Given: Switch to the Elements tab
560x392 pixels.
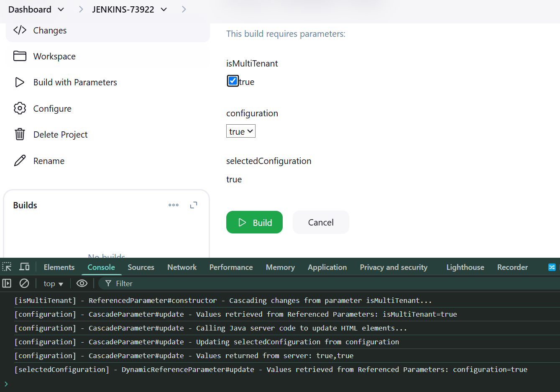Looking at the screenshot, I should (59, 267).
